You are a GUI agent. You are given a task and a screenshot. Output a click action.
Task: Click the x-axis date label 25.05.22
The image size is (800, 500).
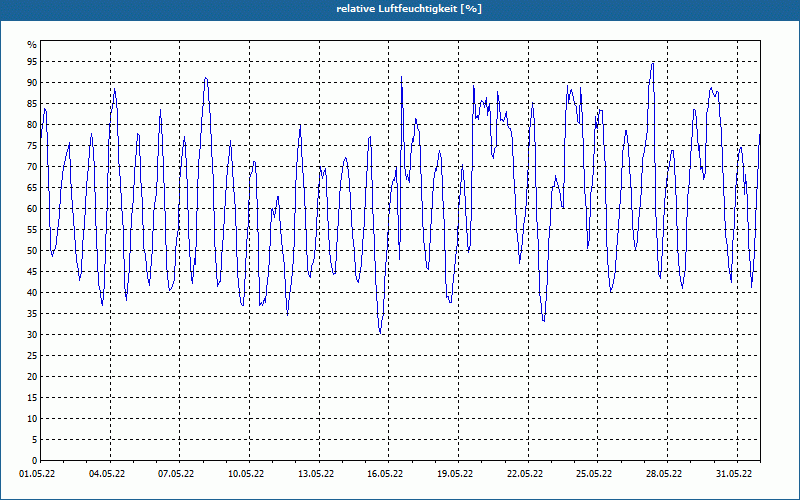tap(594, 474)
